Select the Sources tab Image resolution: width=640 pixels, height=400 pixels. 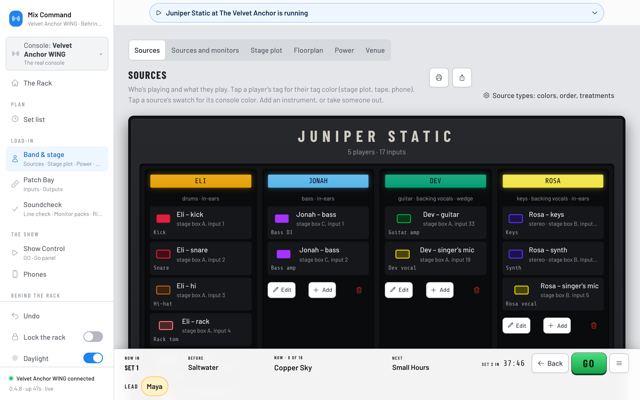pos(147,50)
